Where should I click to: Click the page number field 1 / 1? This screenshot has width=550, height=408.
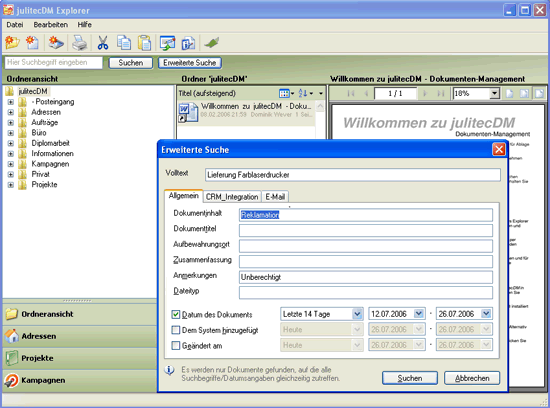point(395,93)
